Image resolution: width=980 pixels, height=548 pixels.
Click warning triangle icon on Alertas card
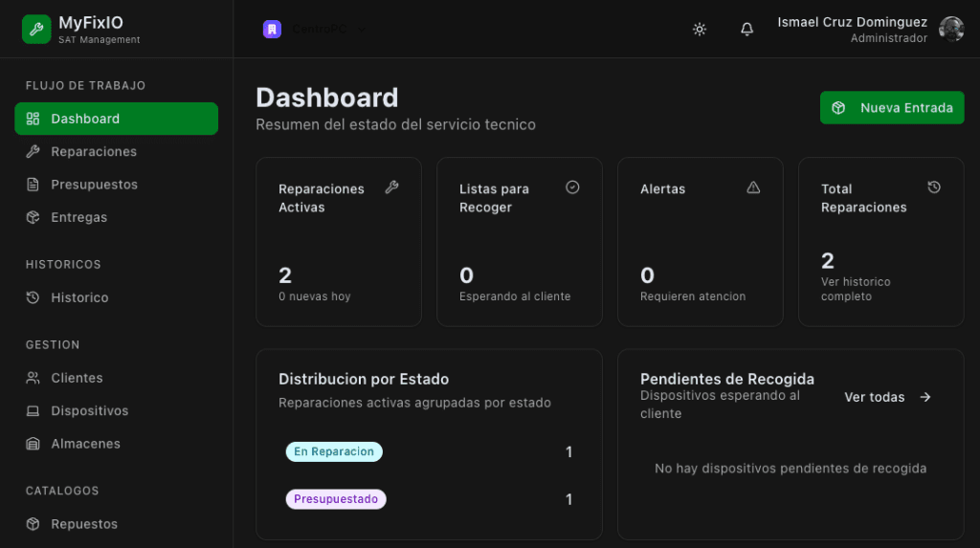753,187
